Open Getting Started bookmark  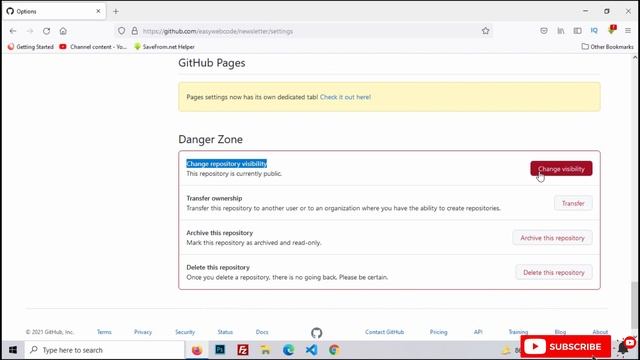click(31, 47)
